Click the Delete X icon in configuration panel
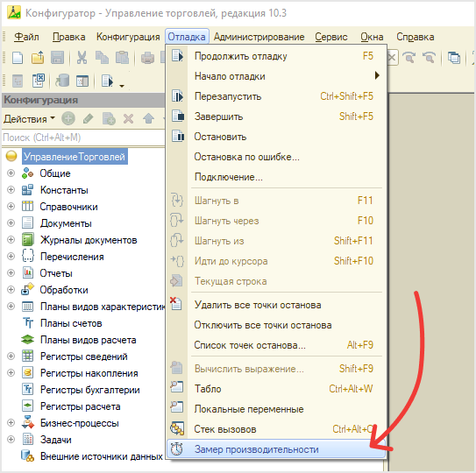476x473 pixels. 128,118
